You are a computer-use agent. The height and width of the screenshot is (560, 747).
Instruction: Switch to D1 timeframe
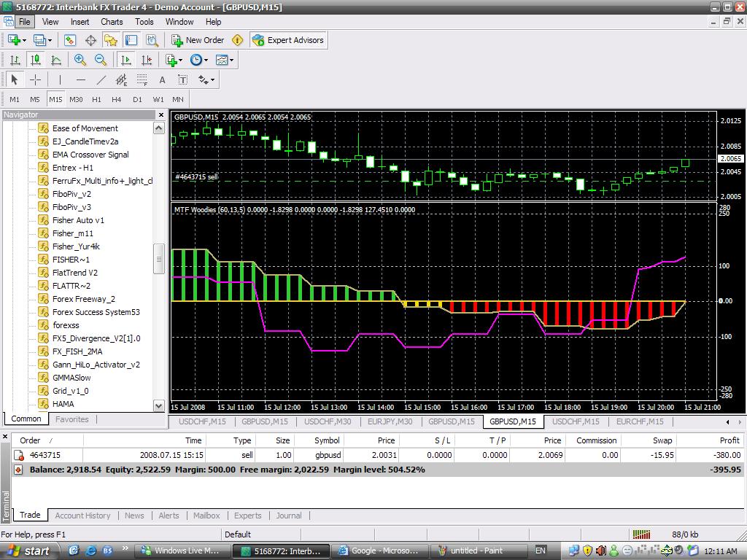coord(137,99)
